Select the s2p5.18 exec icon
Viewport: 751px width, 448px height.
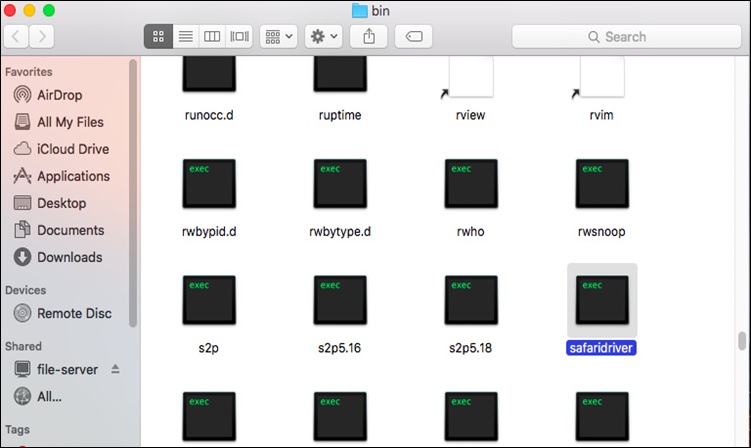471,300
